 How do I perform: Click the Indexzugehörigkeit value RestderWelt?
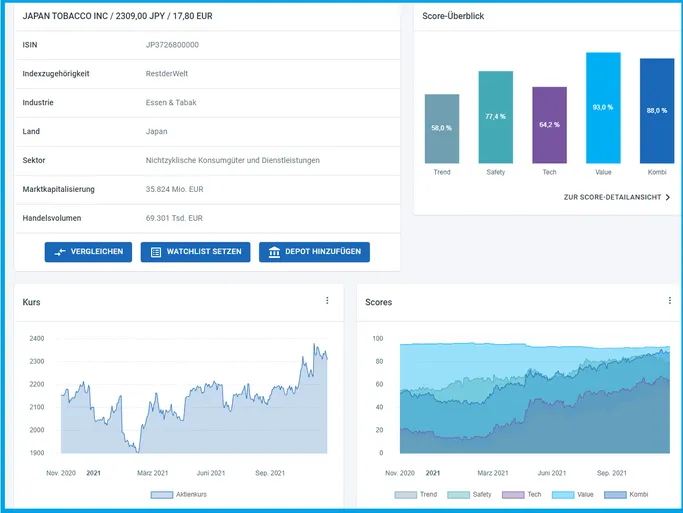click(167, 74)
